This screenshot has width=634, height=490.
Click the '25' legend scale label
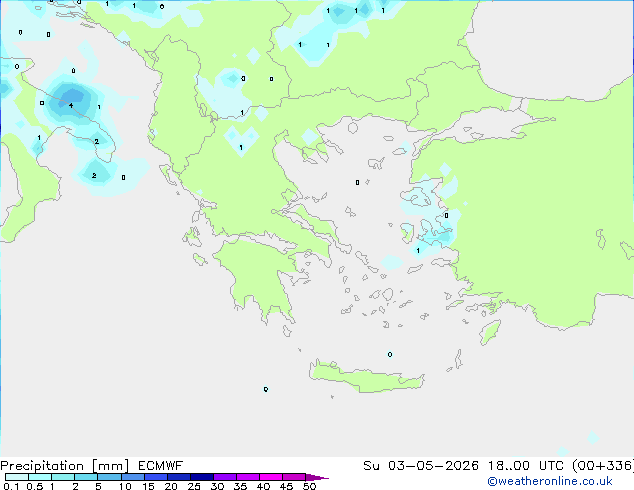tap(194, 486)
